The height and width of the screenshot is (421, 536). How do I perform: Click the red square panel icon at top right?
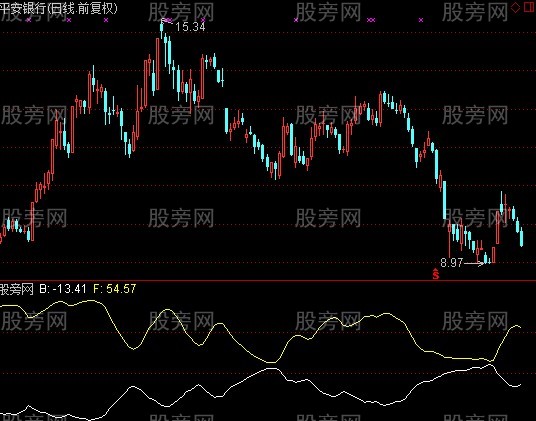tap(530, 7)
